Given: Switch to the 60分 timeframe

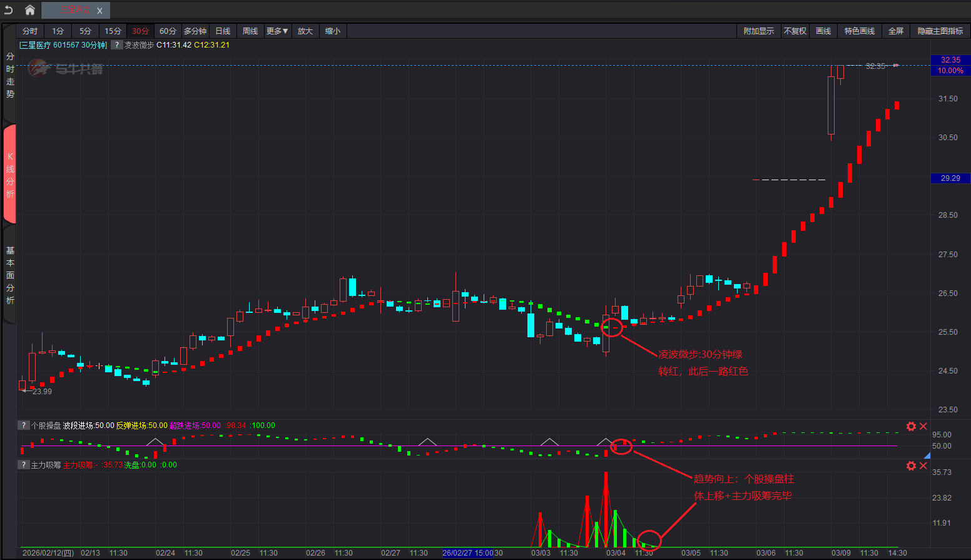Looking at the screenshot, I should (168, 31).
